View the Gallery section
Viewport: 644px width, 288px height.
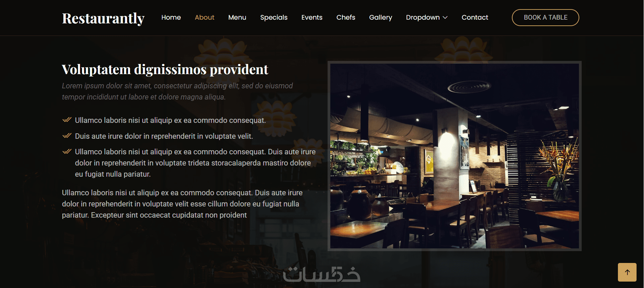pyautogui.click(x=380, y=17)
